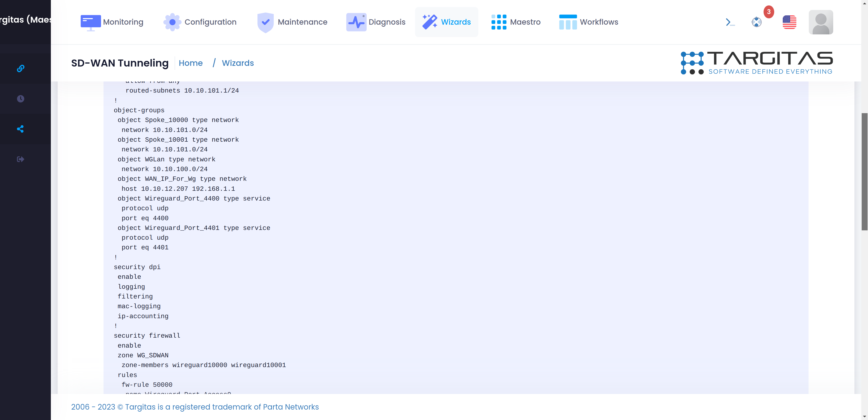
Task: Click 'mac-logging' config line
Action: pos(139,306)
